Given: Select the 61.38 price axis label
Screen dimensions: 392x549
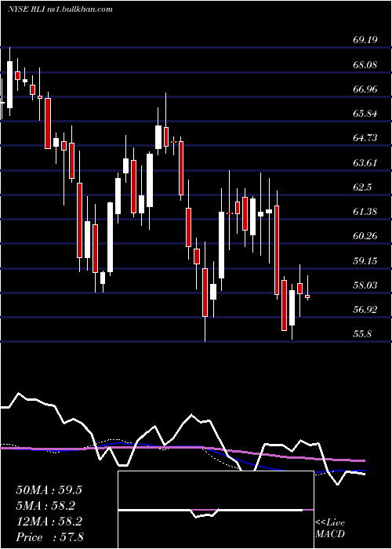Looking at the screenshot, I should coord(365,212).
